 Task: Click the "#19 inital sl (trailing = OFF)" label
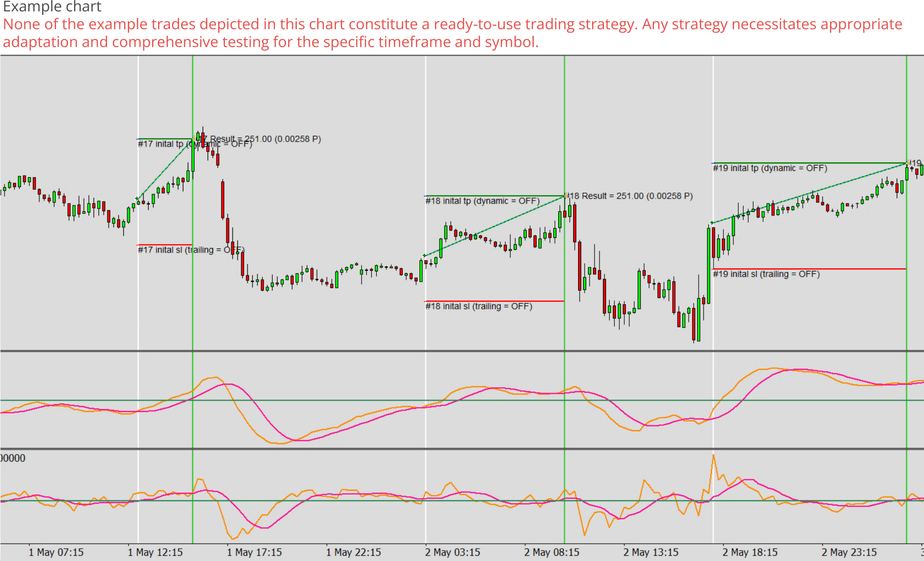766,274
